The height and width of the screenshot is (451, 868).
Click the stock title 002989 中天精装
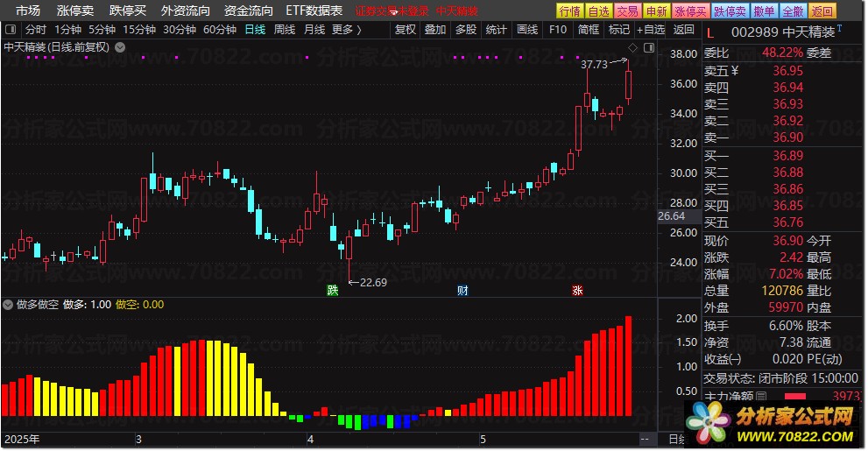[x=783, y=32]
